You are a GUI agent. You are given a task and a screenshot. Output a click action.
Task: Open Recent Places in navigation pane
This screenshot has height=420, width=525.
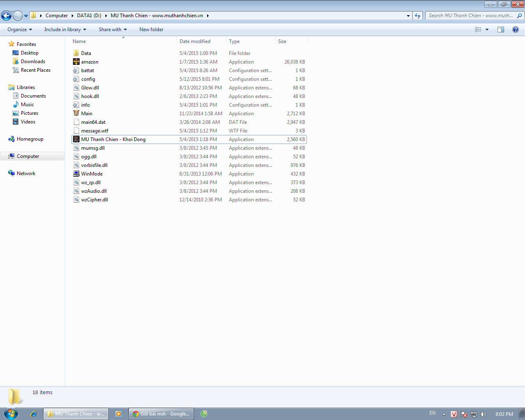[36, 70]
